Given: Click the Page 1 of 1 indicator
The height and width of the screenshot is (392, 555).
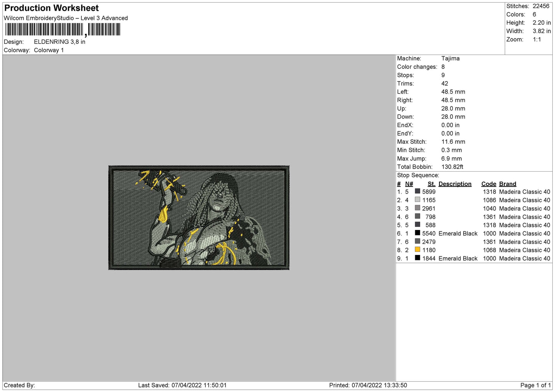Looking at the screenshot, I should [x=535, y=385].
